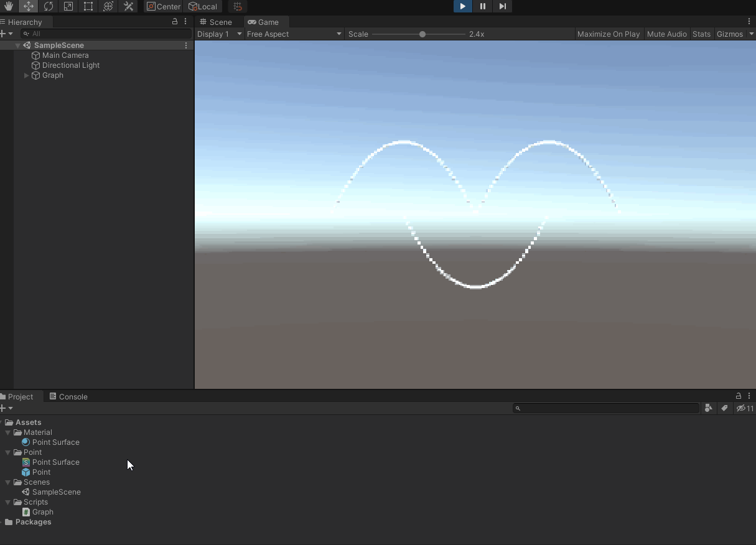756x545 pixels.
Task: Toggle hidden packages visibility
Action: (x=744, y=408)
